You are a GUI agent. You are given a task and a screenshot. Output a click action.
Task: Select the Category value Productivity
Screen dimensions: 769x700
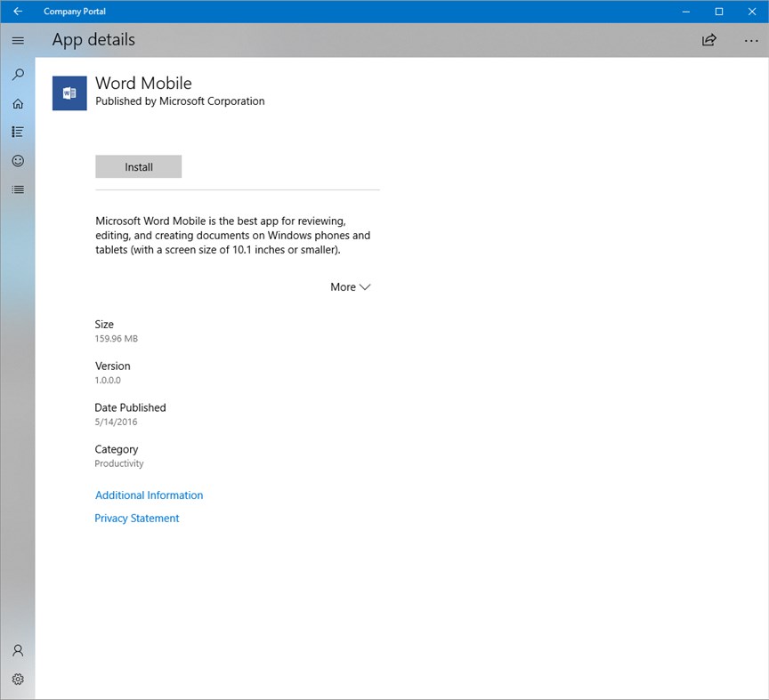(x=118, y=463)
